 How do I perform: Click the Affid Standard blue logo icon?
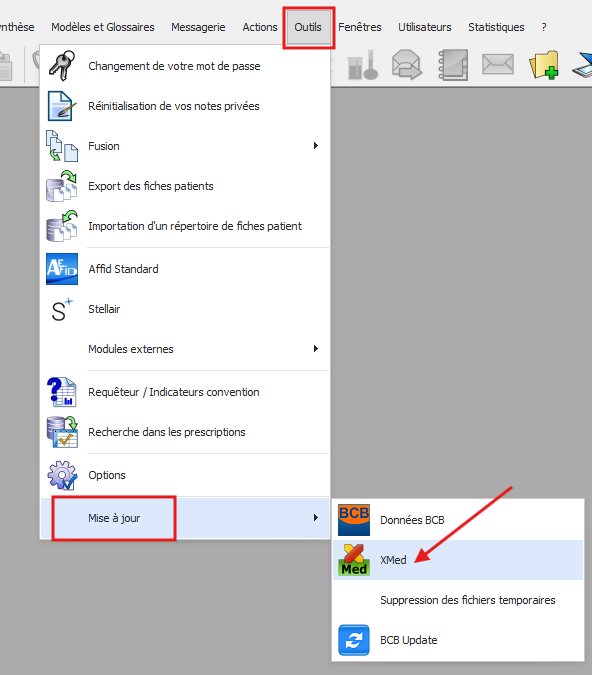(62, 269)
